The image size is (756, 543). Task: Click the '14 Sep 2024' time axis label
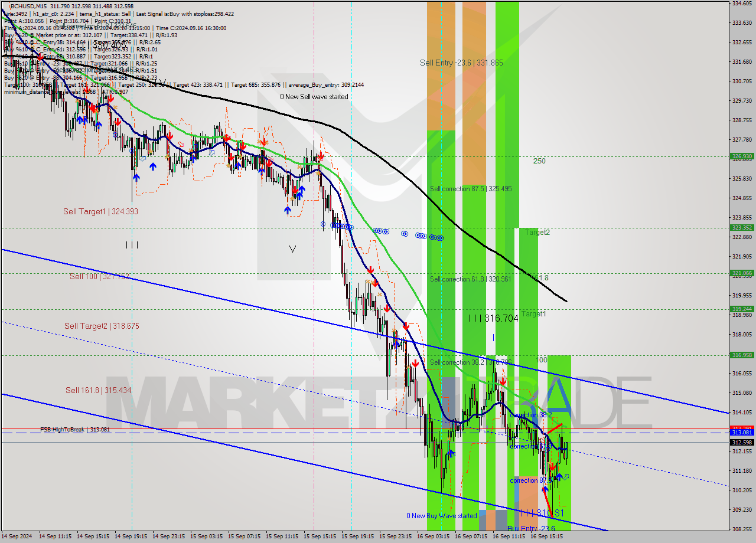pyautogui.click(x=16, y=537)
